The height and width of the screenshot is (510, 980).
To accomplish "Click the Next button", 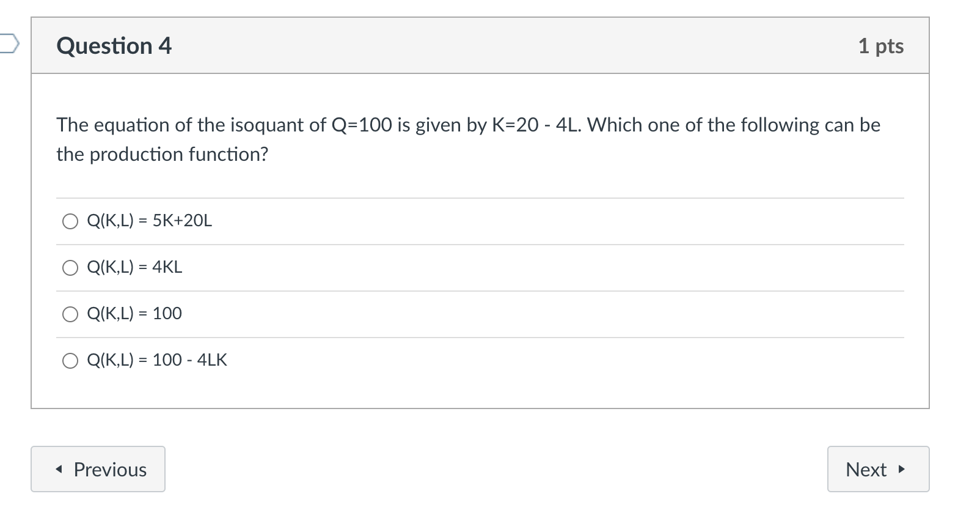I will pos(878,469).
